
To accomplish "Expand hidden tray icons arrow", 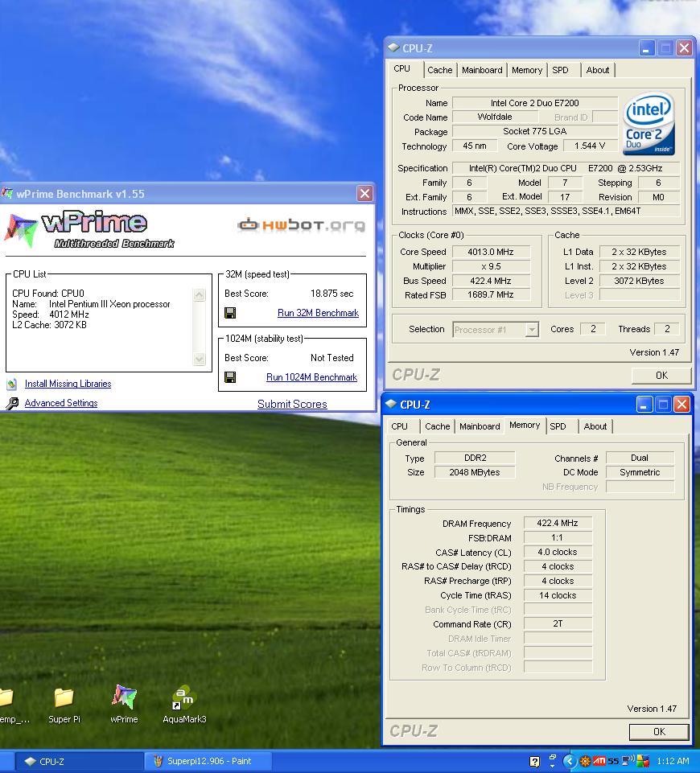I will pyautogui.click(x=570, y=761).
